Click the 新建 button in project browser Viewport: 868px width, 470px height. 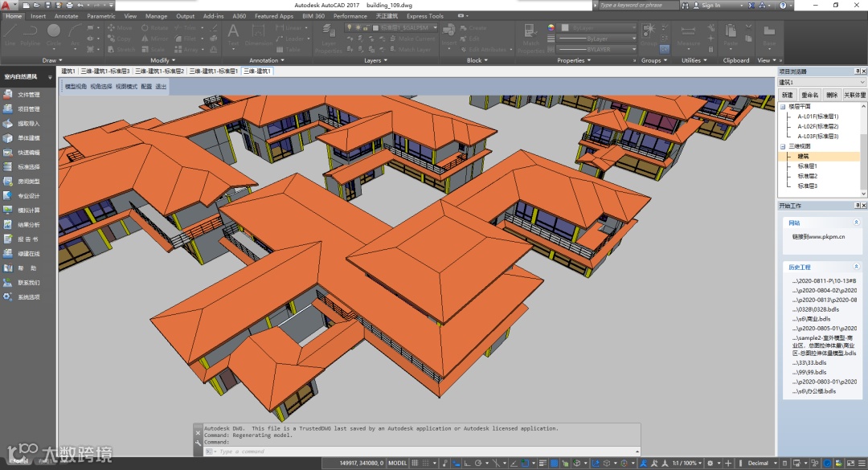pos(787,95)
